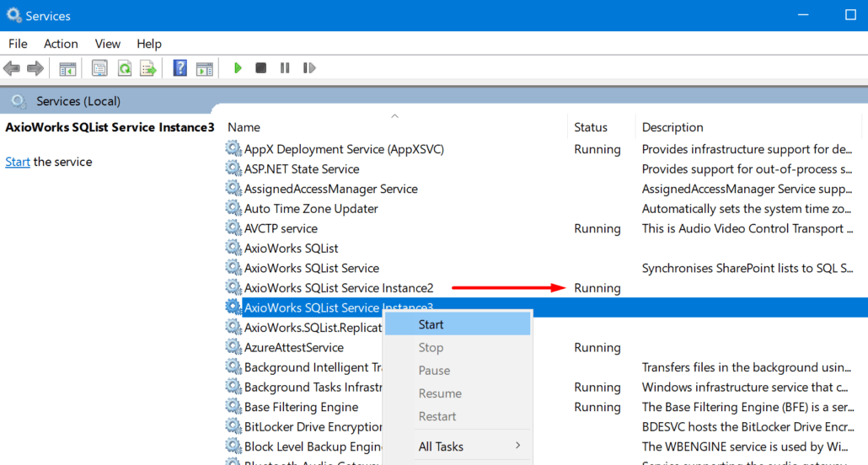The image size is (868, 465).
Task: Click gear icon of BitLocker Drive Encryption
Action: point(233,426)
